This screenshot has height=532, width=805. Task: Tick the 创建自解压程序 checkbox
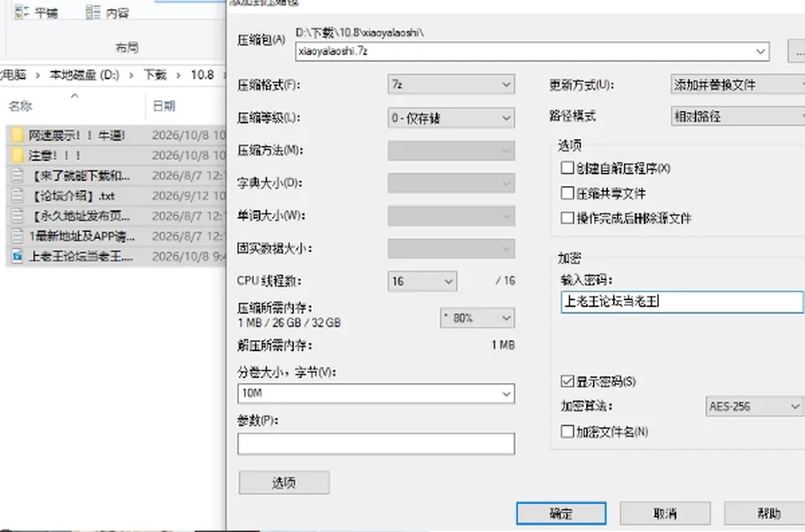tap(568, 168)
